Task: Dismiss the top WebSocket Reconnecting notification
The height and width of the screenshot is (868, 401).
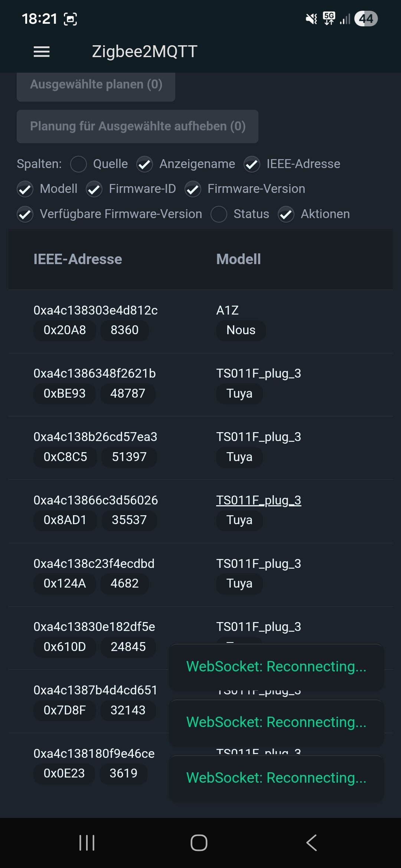Action: tap(276, 667)
